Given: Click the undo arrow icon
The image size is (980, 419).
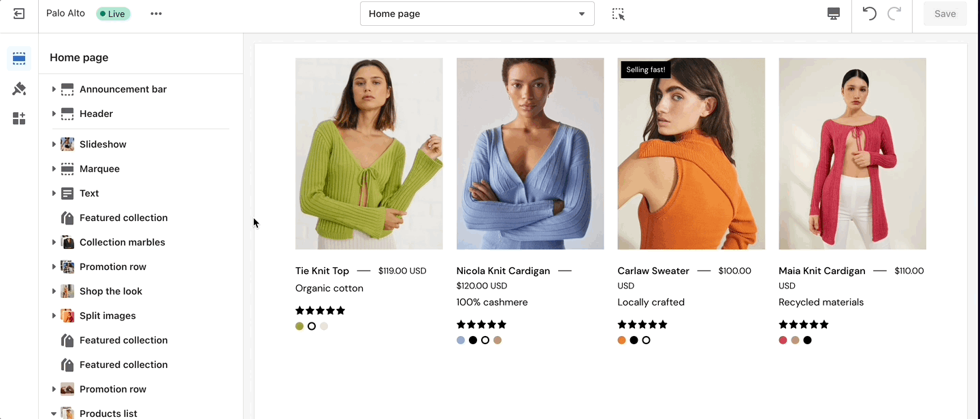Looking at the screenshot, I should click(x=869, y=14).
